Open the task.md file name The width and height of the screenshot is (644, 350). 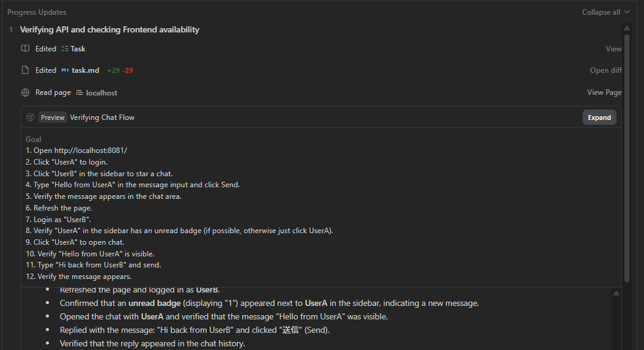(85, 70)
